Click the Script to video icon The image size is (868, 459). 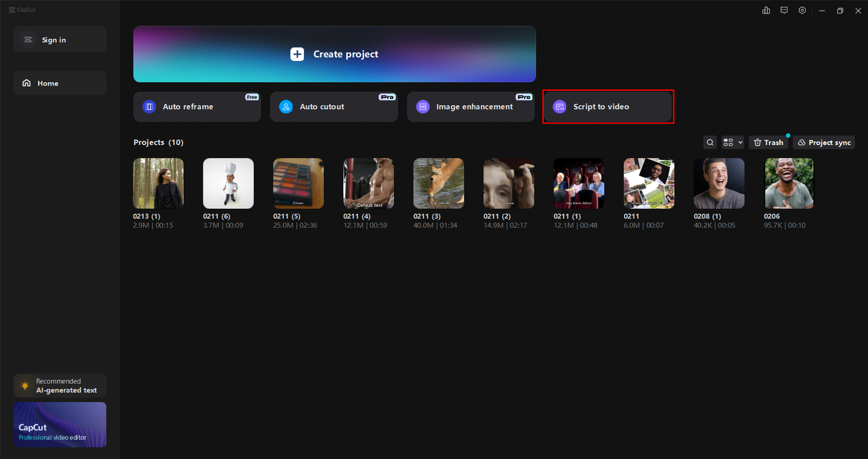click(x=559, y=107)
